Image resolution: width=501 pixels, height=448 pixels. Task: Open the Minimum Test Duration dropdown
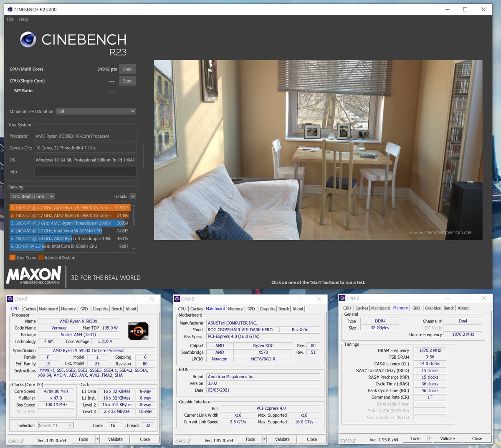[x=96, y=111]
